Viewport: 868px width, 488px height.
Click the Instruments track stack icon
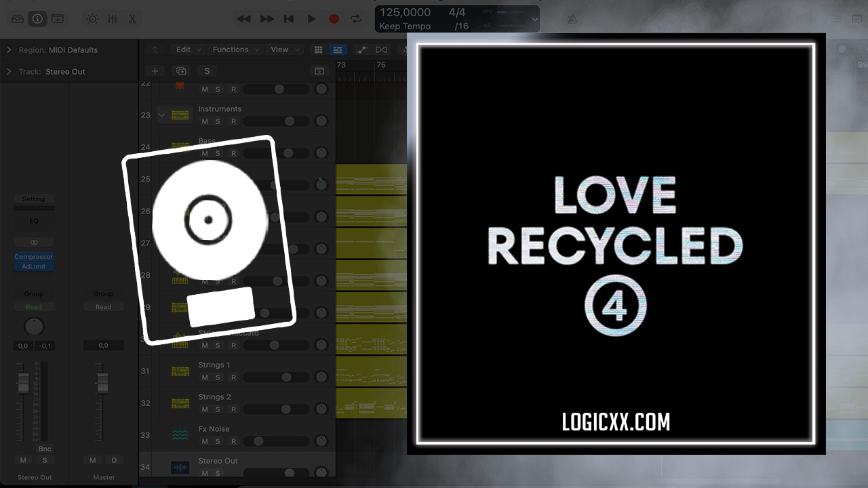pyautogui.click(x=180, y=115)
